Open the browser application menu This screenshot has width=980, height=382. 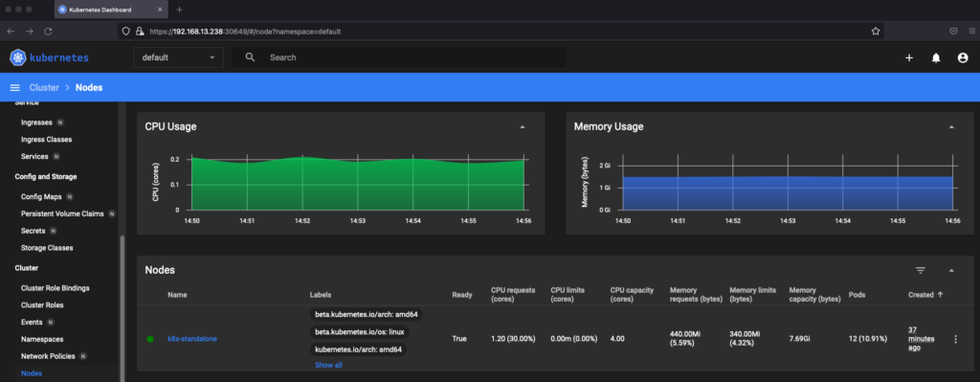point(972,32)
